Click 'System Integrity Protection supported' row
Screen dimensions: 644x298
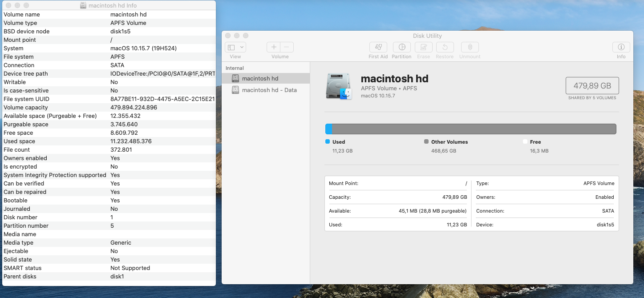108,175
